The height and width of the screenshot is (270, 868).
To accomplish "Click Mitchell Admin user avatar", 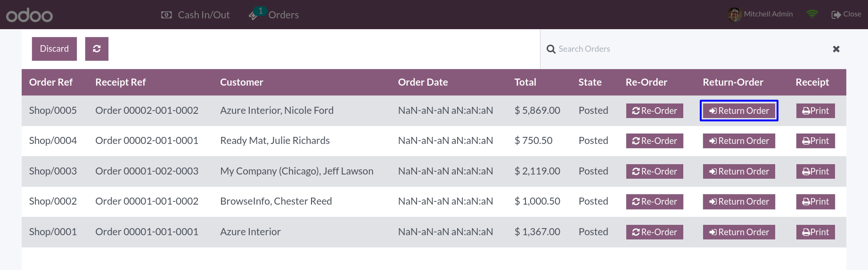I will tap(734, 15).
